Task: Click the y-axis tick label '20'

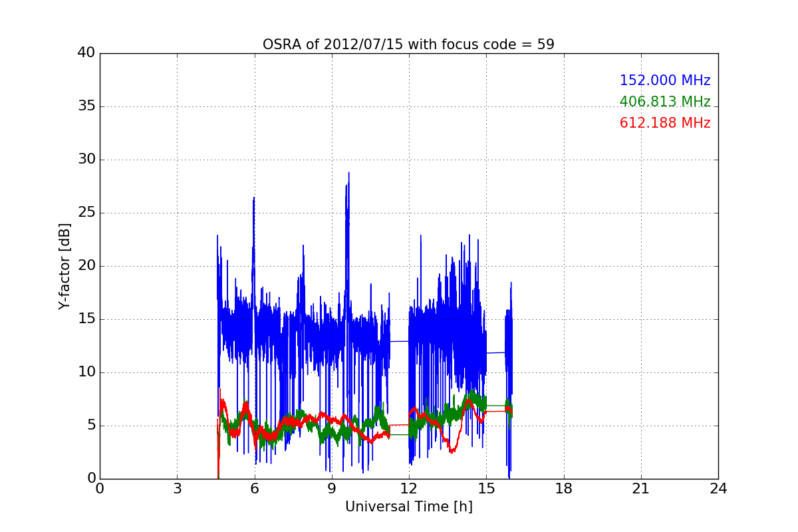Action: coord(86,266)
